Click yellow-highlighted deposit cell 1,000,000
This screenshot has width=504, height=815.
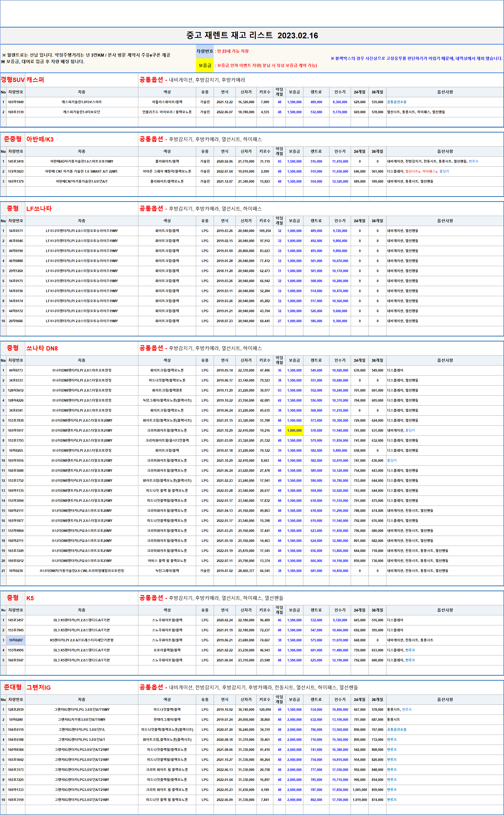[x=294, y=430]
